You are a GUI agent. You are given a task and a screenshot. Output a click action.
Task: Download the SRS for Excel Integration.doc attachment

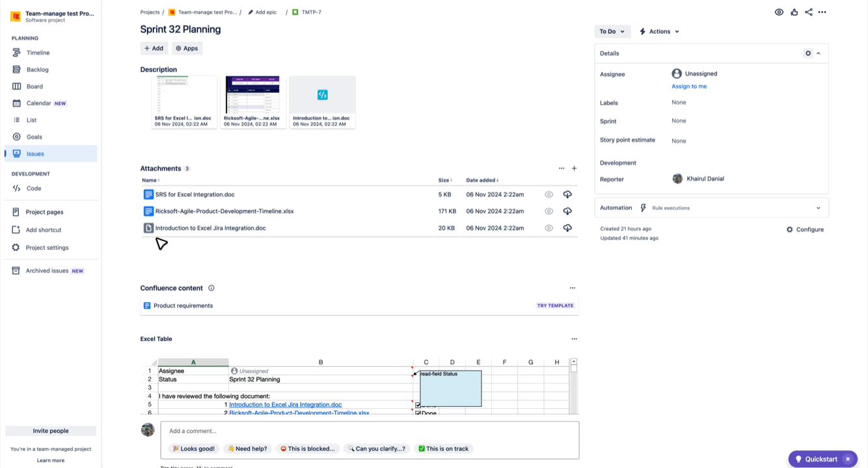point(567,194)
